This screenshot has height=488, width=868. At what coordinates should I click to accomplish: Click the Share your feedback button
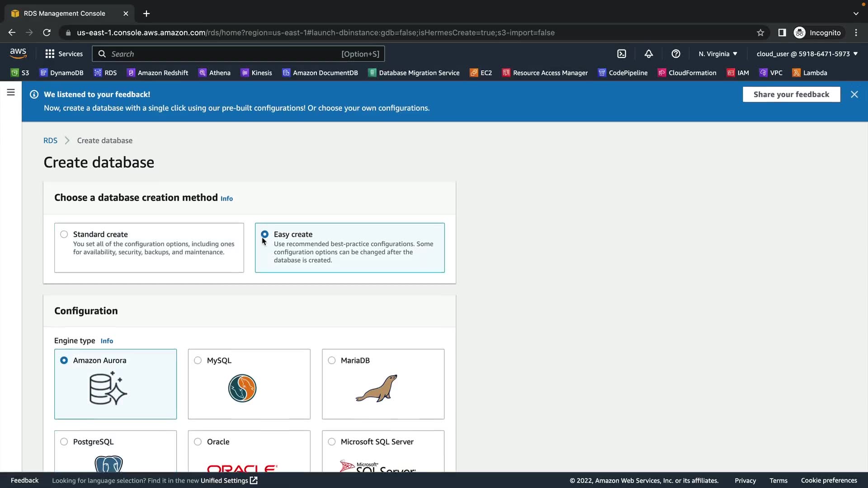pyautogui.click(x=791, y=94)
